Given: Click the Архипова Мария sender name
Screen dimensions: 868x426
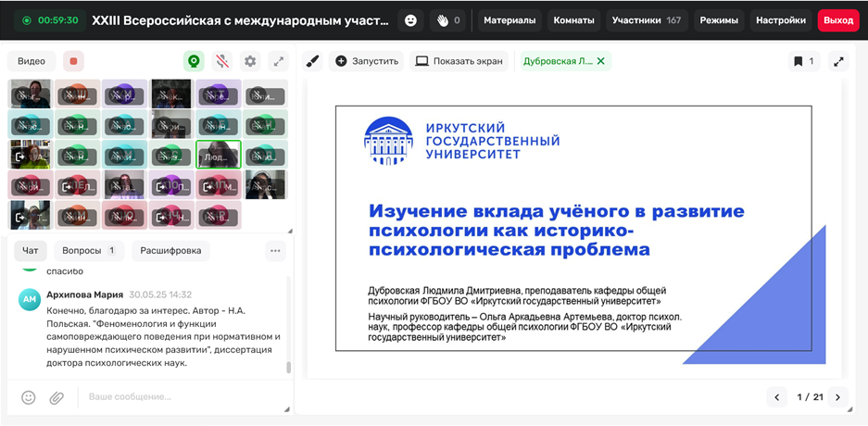Looking at the screenshot, I should [x=84, y=294].
